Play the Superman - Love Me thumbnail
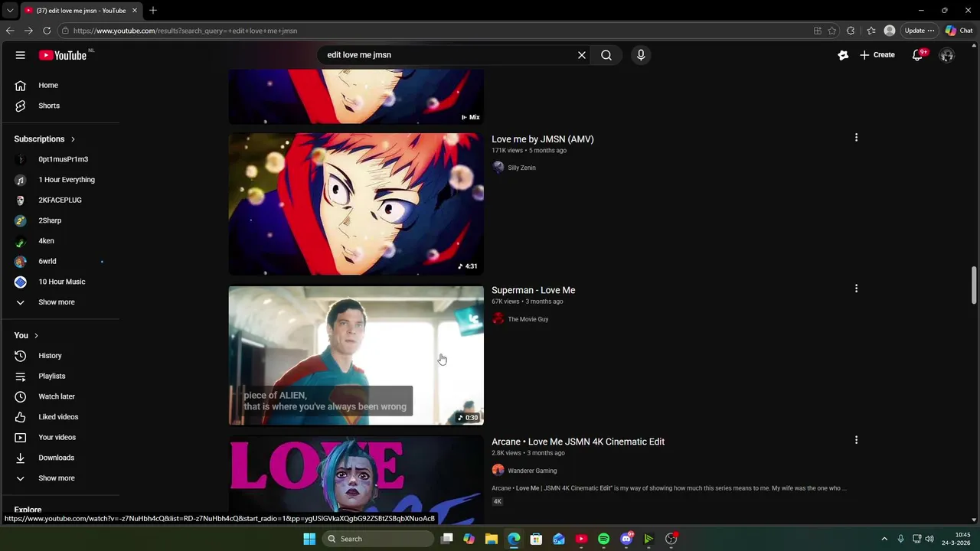Image resolution: width=980 pixels, height=551 pixels. click(x=356, y=355)
